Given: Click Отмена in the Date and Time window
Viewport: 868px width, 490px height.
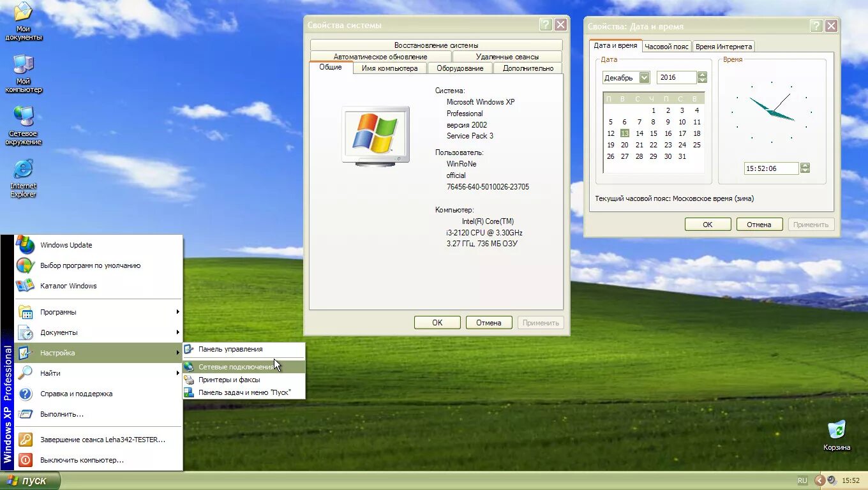Looking at the screenshot, I should [759, 225].
